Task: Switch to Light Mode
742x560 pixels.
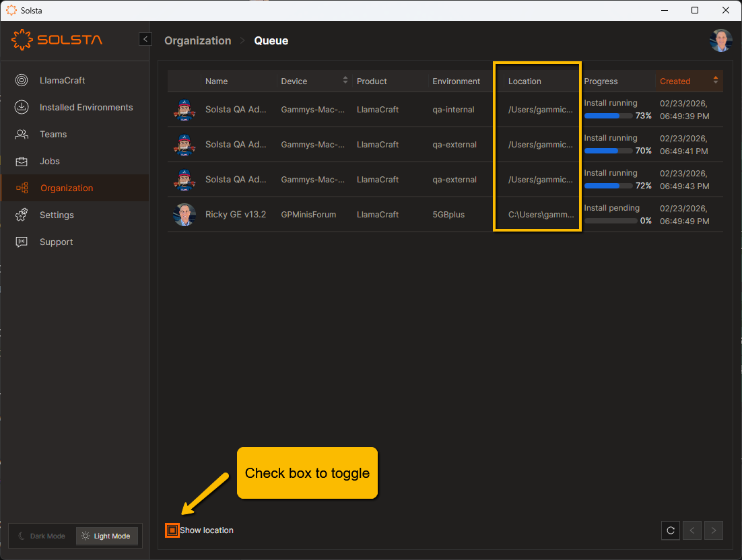Action: 106,536
